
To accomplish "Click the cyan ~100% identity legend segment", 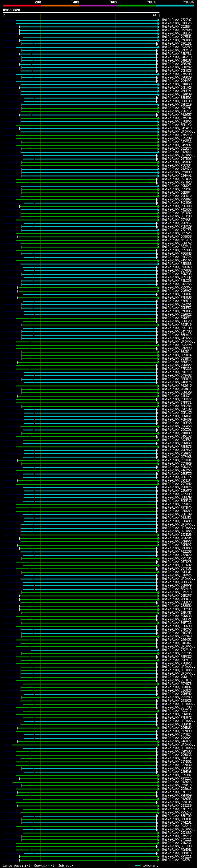I will (175, 6).
